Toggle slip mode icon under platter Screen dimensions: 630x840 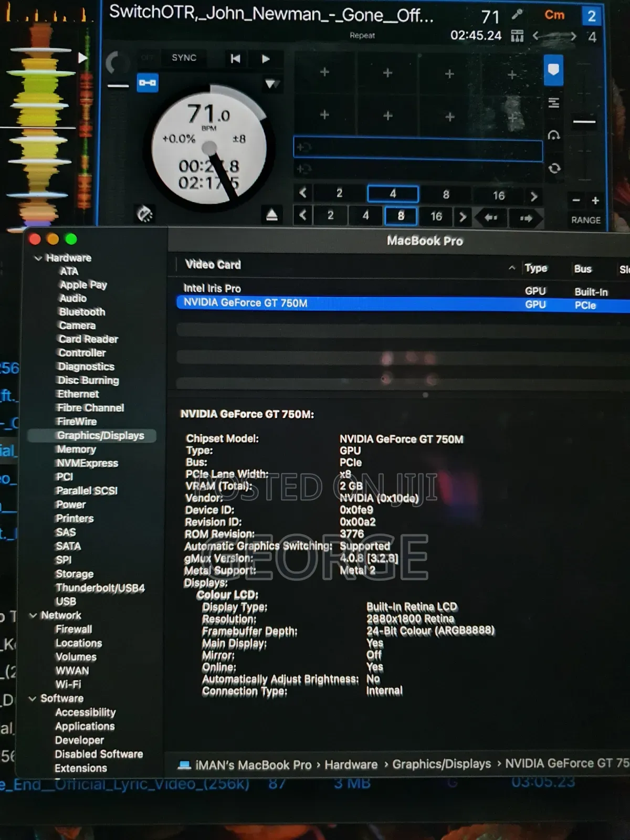(144, 214)
